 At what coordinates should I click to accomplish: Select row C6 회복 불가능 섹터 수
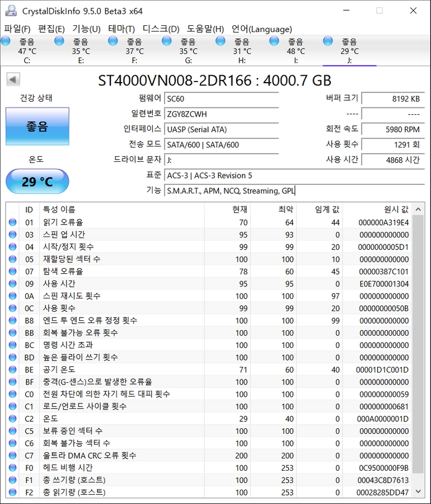[x=209, y=443]
